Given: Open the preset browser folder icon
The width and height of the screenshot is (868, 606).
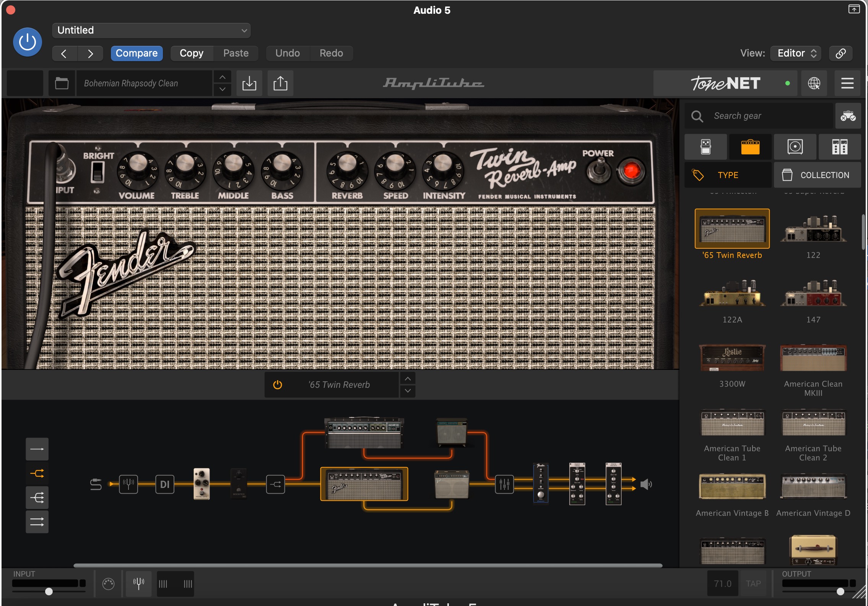Looking at the screenshot, I should pos(62,83).
